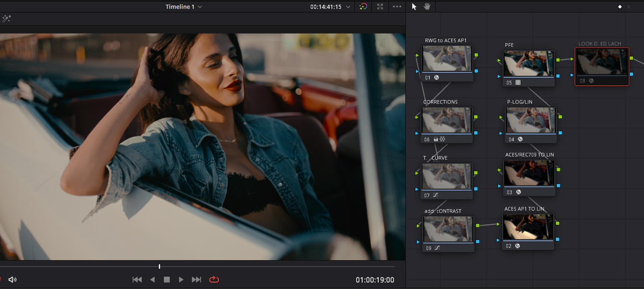Viewport: 644px width, 289px height.
Task: Select the curve node 07 thumbnail
Action: tap(447, 176)
